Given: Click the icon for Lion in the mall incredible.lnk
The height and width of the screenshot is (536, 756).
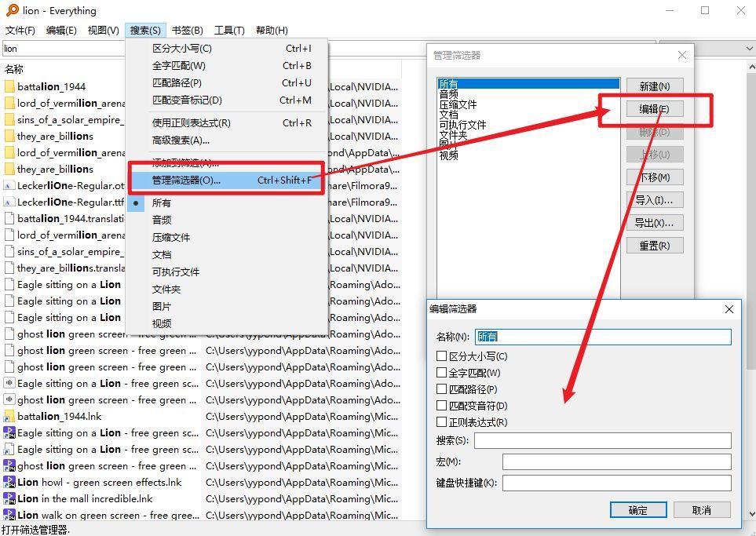Looking at the screenshot, I should [x=8, y=498].
